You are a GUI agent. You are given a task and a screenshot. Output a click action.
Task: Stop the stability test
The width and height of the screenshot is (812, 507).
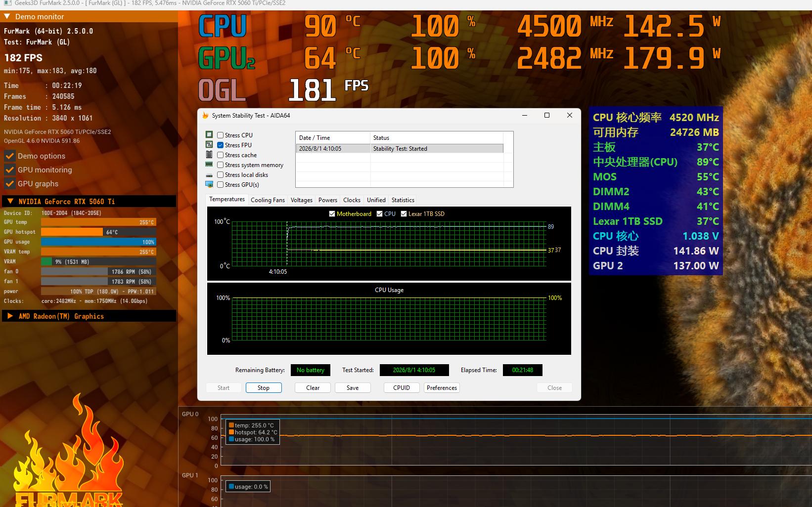264,387
